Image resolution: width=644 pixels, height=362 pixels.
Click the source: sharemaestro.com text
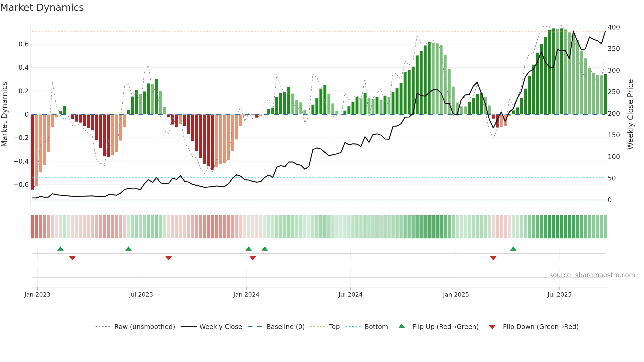(x=592, y=275)
